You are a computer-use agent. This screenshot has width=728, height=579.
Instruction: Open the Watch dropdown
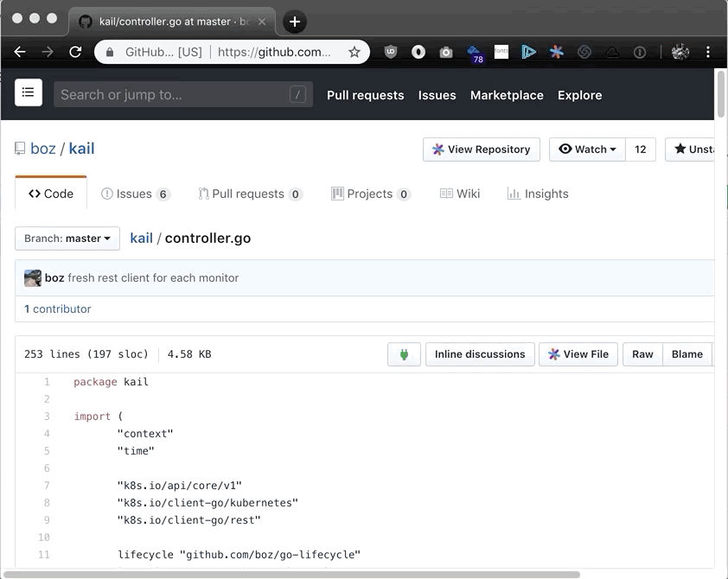pos(587,150)
